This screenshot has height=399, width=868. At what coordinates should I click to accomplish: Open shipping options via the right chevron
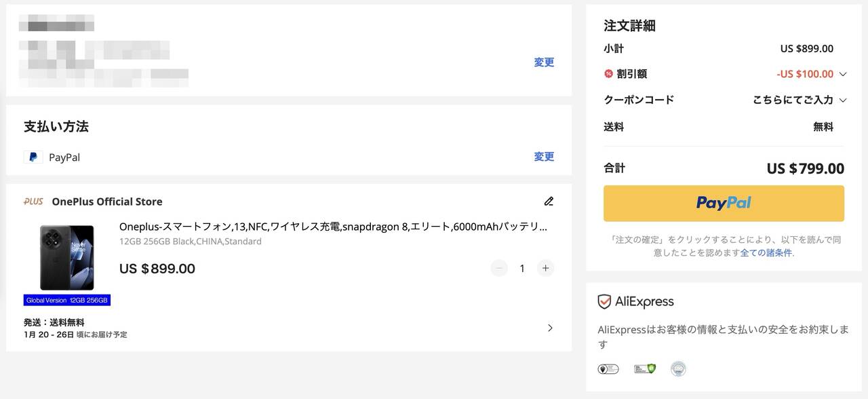(550, 328)
